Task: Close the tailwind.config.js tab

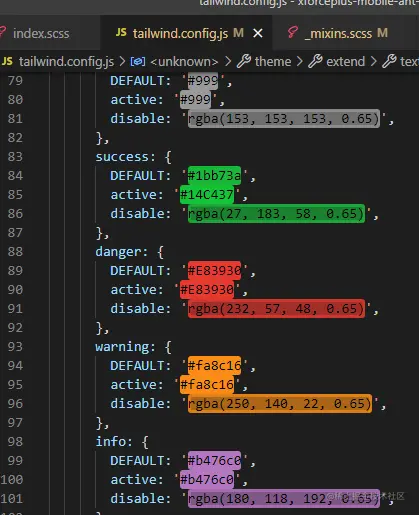Action: tap(258, 33)
